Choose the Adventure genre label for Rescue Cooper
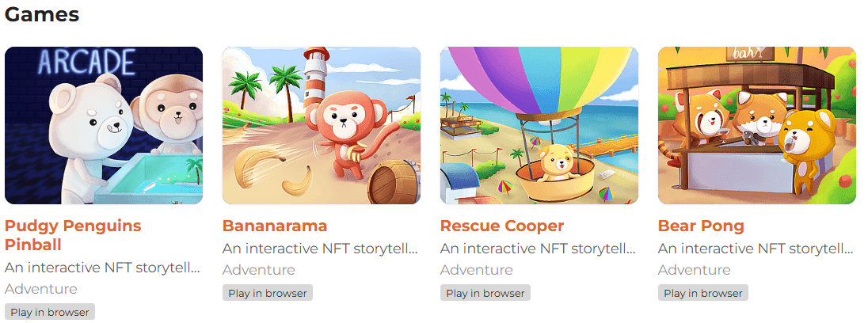Screen dimensions: 868x323 point(477,270)
